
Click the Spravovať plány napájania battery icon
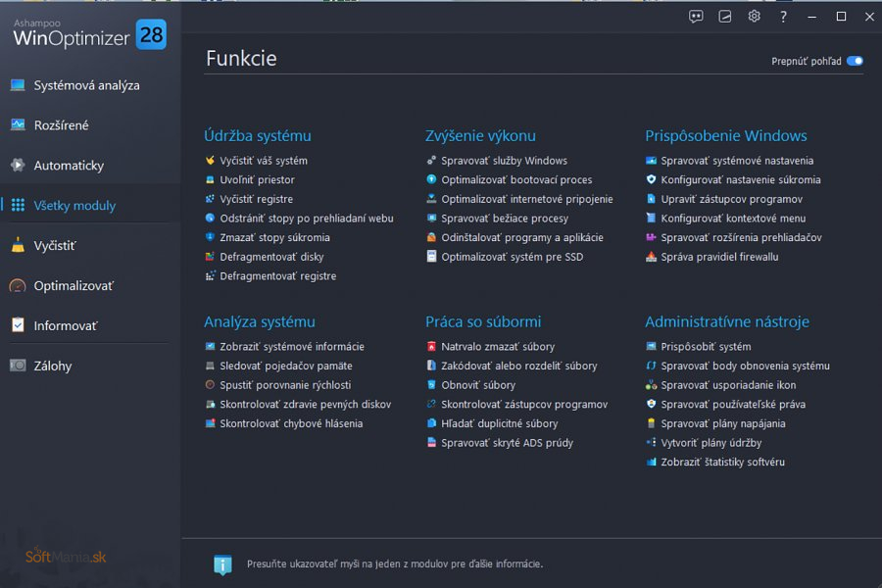[651, 423]
